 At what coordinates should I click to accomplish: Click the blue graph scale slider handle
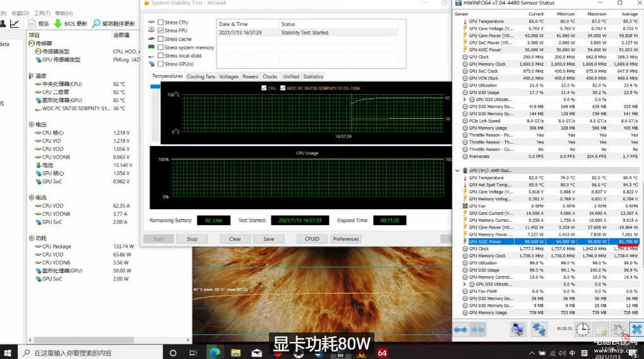coord(155,87)
